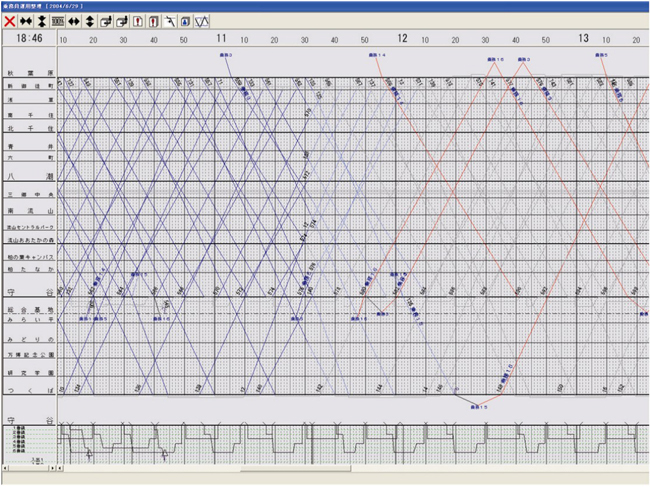Click the station list scrollbar right arrow

point(53,468)
